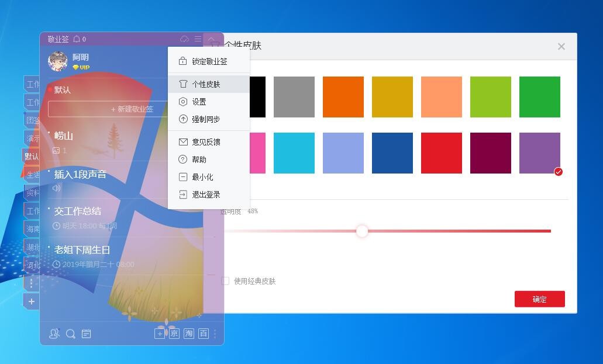Open 意见反馈 menu entry
The height and width of the screenshot is (364, 603).
(209, 142)
